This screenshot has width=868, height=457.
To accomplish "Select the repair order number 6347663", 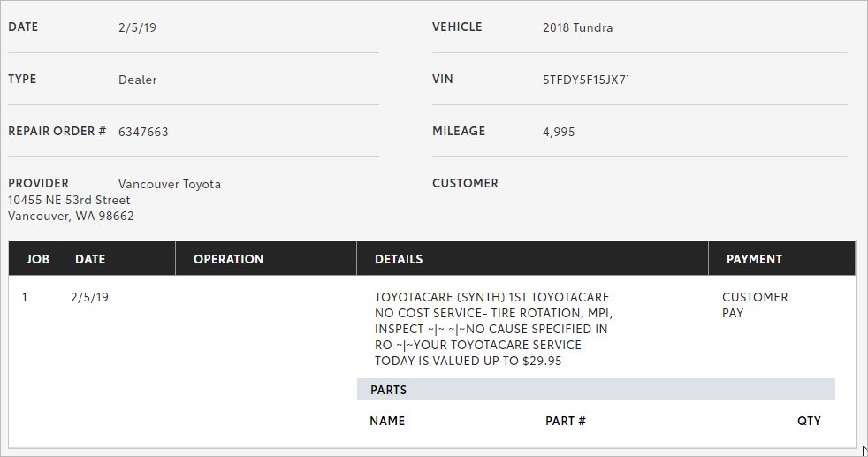I will 143,132.
